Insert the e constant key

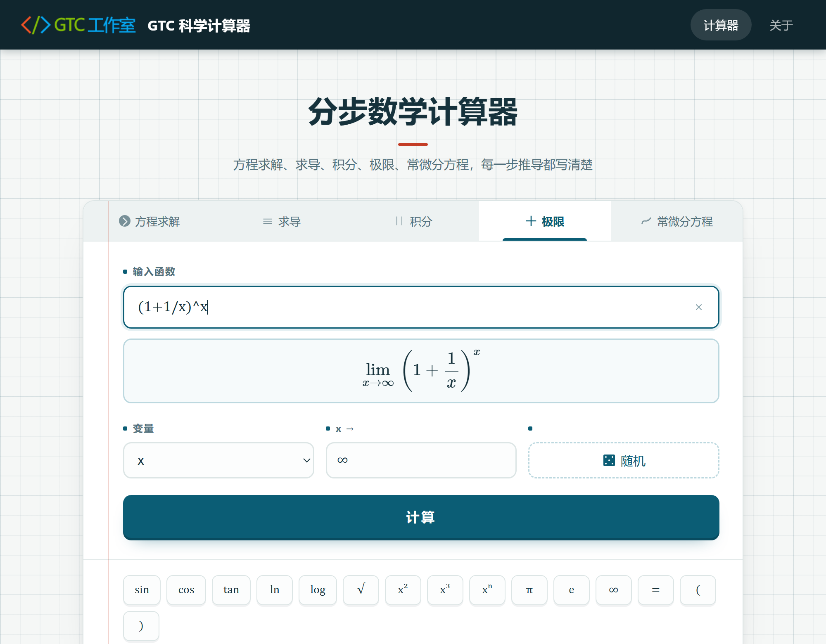click(572, 590)
